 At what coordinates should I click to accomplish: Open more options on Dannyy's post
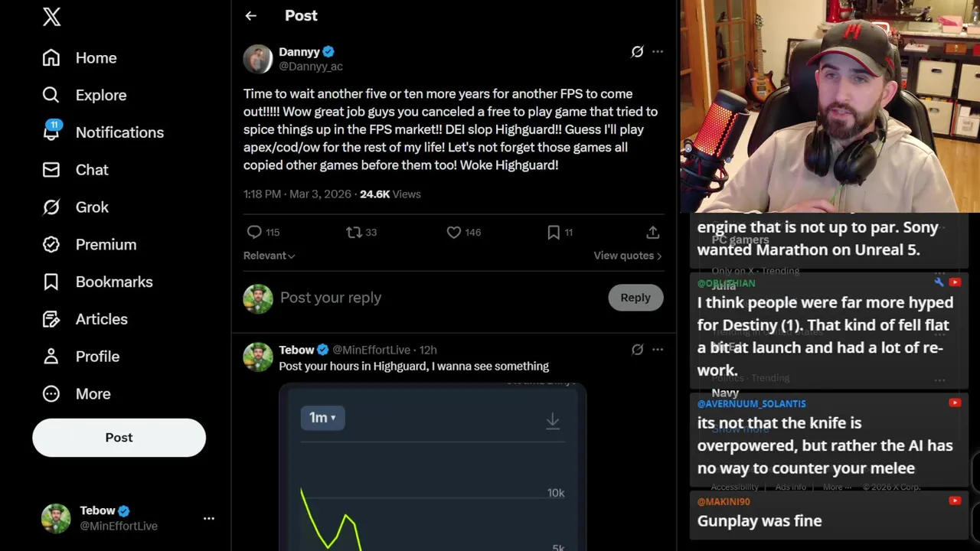tap(658, 51)
